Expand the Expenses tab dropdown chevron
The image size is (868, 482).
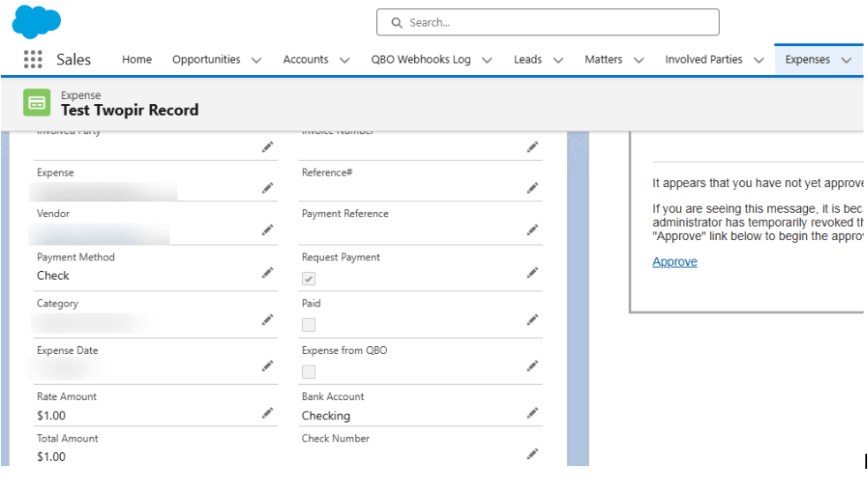click(x=846, y=60)
